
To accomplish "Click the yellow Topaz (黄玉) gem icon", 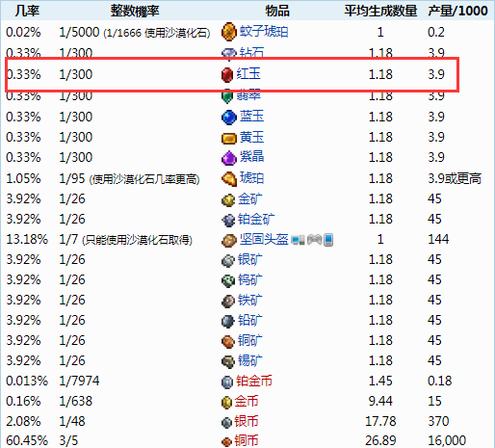I will click(229, 138).
